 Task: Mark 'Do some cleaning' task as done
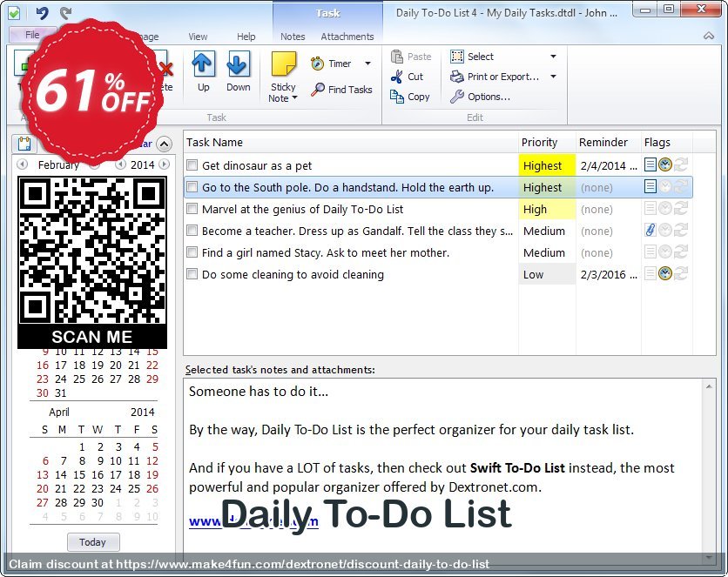[192, 274]
